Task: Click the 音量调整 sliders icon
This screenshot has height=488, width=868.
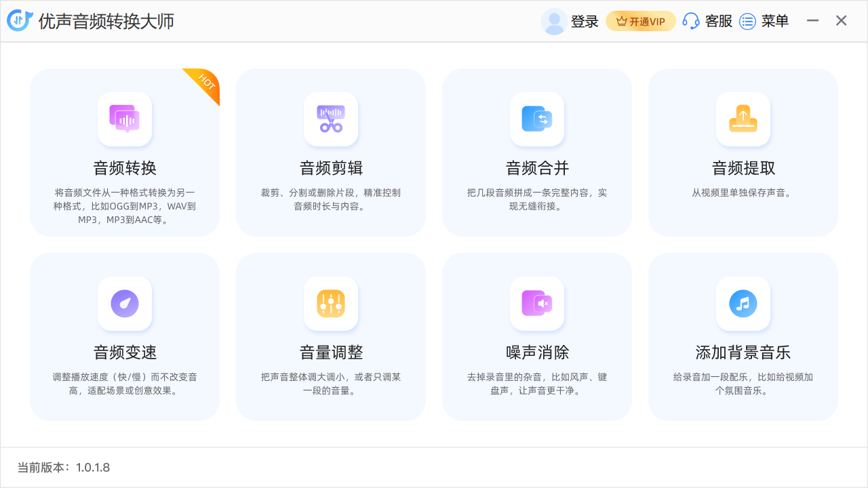Action: click(x=331, y=304)
